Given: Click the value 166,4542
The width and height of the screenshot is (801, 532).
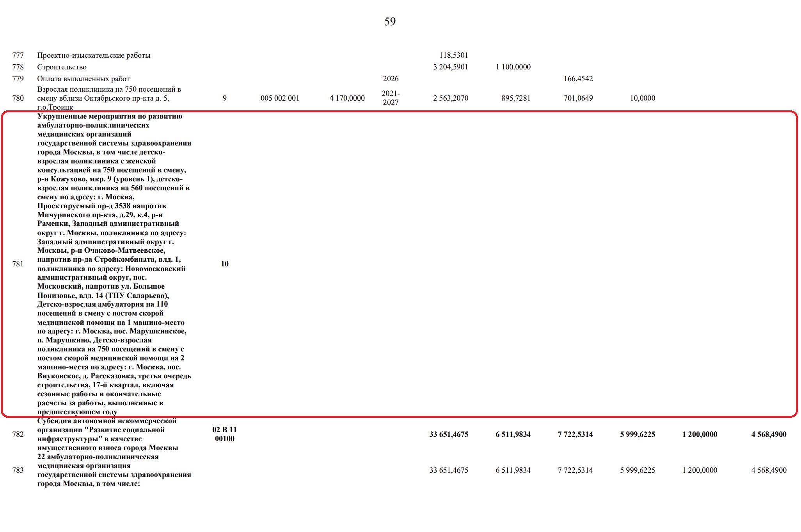Looking at the screenshot, I should [x=578, y=79].
